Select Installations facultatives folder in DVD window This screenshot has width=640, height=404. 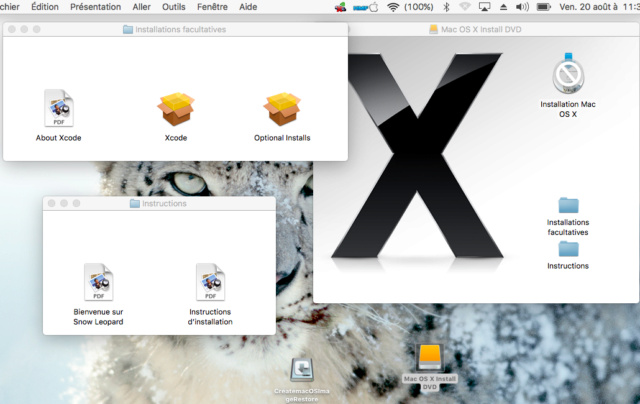(x=568, y=205)
